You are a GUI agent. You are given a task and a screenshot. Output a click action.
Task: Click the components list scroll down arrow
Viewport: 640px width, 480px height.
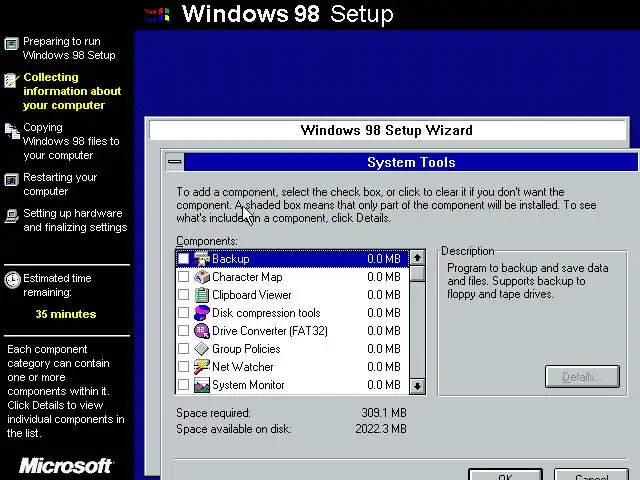click(x=417, y=386)
